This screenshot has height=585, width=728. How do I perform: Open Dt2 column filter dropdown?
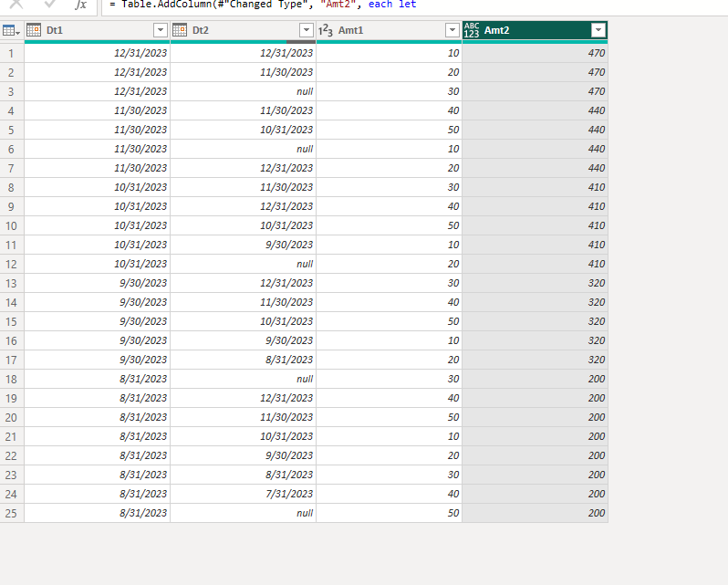point(306,30)
